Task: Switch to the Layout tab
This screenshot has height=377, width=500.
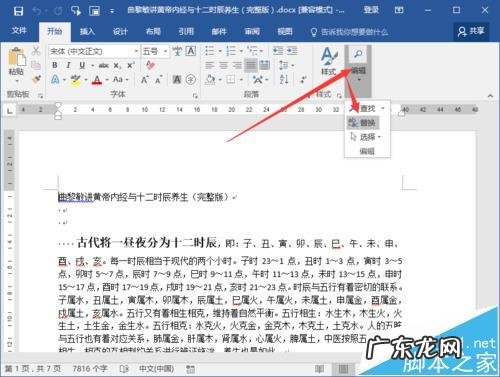Action: pos(153,32)
